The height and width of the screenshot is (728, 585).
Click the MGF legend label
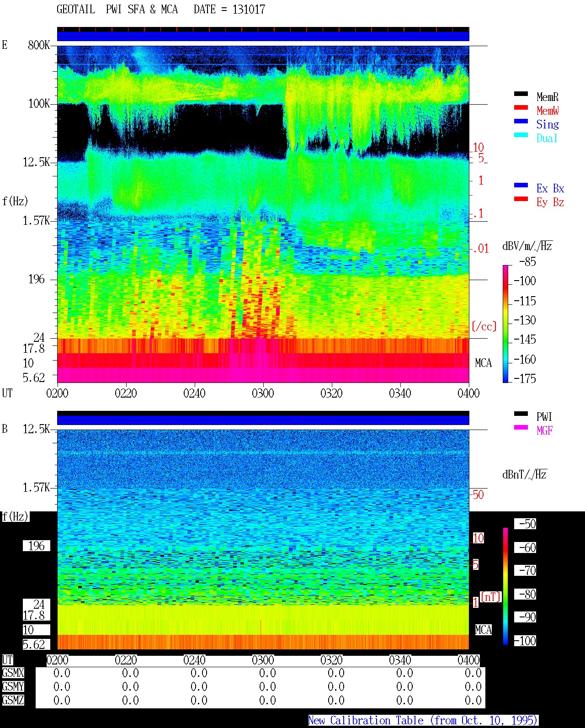coord(545,430)
